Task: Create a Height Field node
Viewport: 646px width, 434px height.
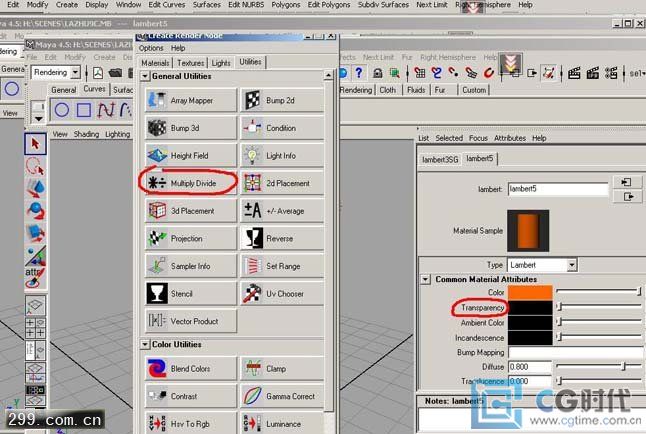Action: (191, 155)
